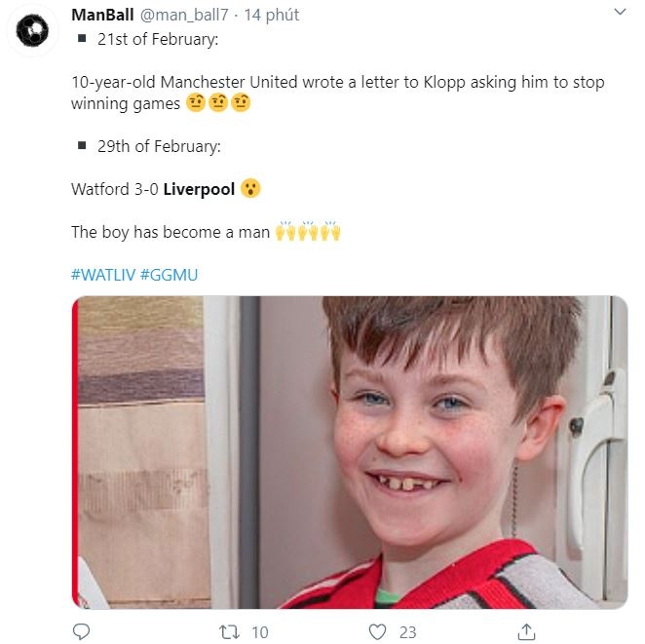Viewport: 645px width, 644px height.
Task: Click the retweet count 10
Action: (259, 632)
